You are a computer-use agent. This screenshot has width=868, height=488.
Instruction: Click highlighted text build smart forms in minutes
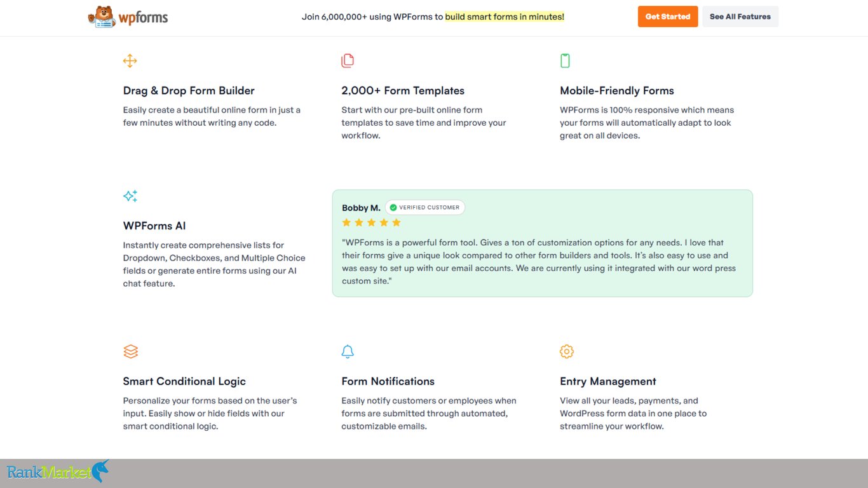(505, 17)
